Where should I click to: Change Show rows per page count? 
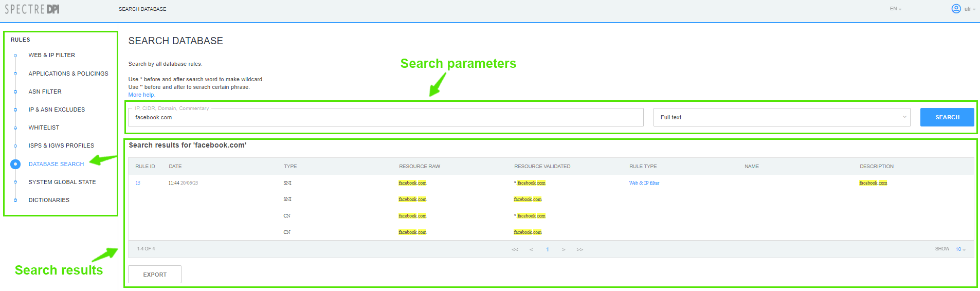(x=960, y=249)
